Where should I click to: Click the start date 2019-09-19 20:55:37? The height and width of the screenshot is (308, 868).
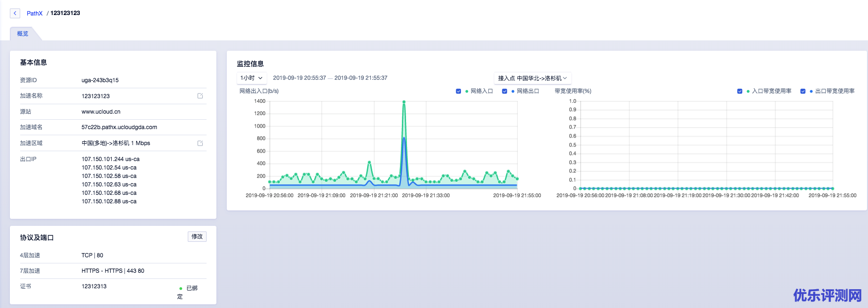pyautogui.click(x=300, y=78)
